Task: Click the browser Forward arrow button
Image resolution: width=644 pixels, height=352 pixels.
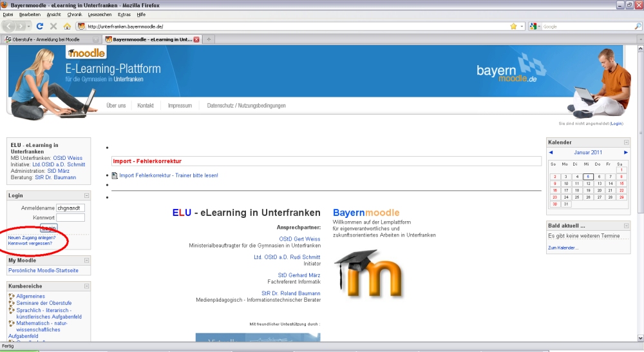Action: (21, 26)
